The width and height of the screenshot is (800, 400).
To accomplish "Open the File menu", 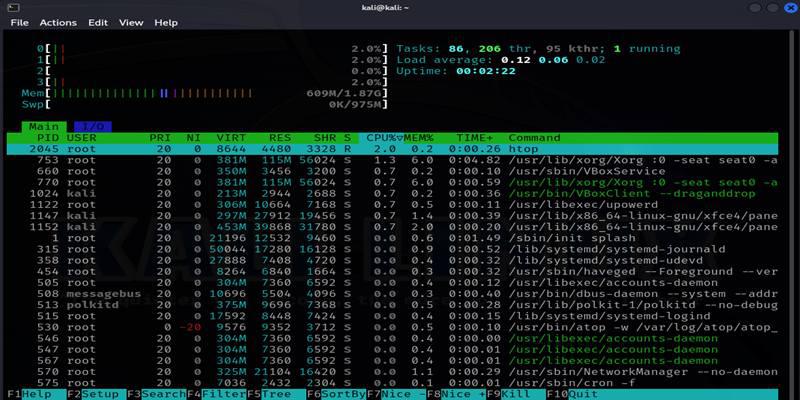I will click(x=20, y=23).
